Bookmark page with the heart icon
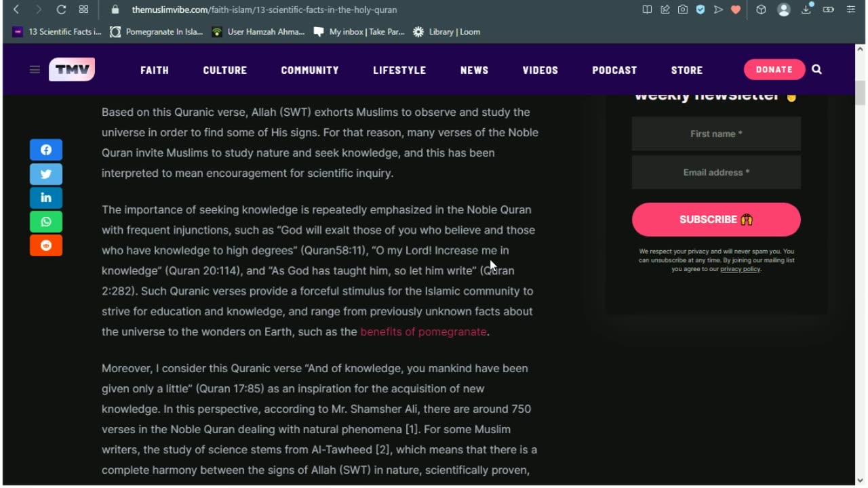868x488 pixels. click(x=736, y=9)
